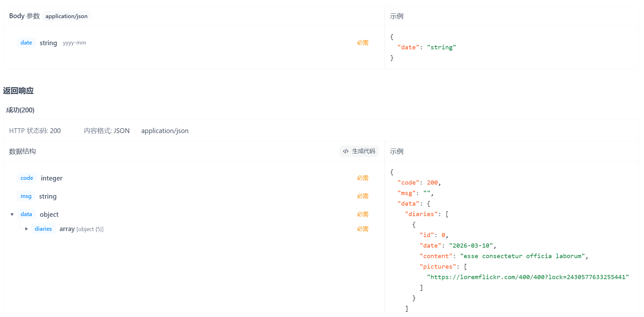Collapse the data object node

pos(12,214)
